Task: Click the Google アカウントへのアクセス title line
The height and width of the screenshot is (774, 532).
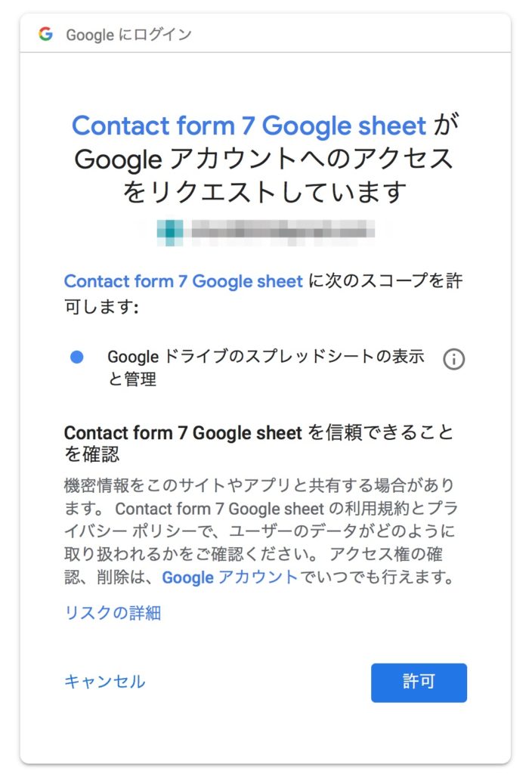Action: [264, 159]
